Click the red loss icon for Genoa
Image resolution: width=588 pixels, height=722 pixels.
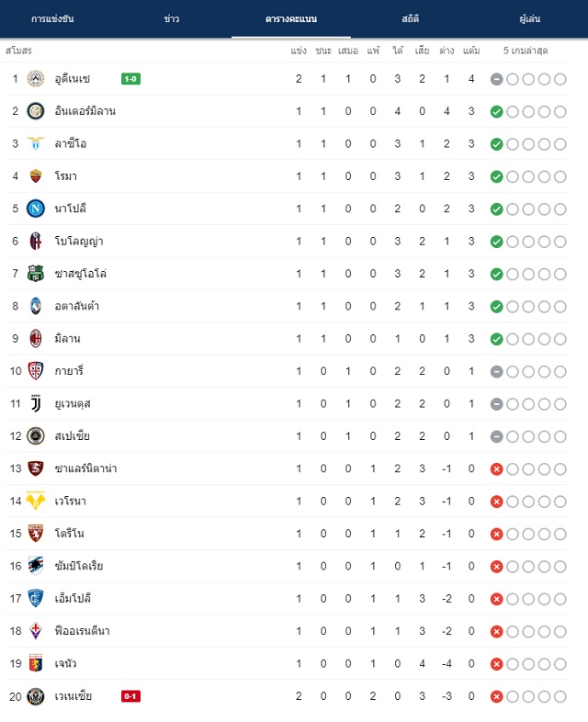(496, 664)
